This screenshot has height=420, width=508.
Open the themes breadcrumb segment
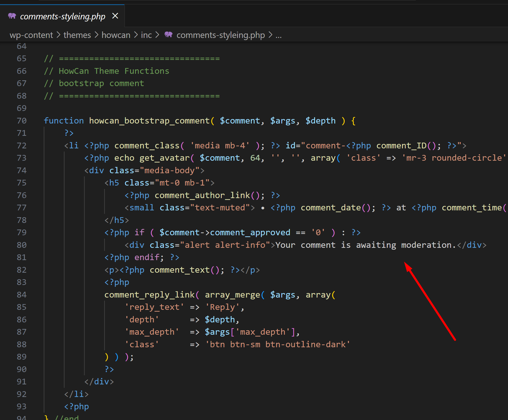77,35
